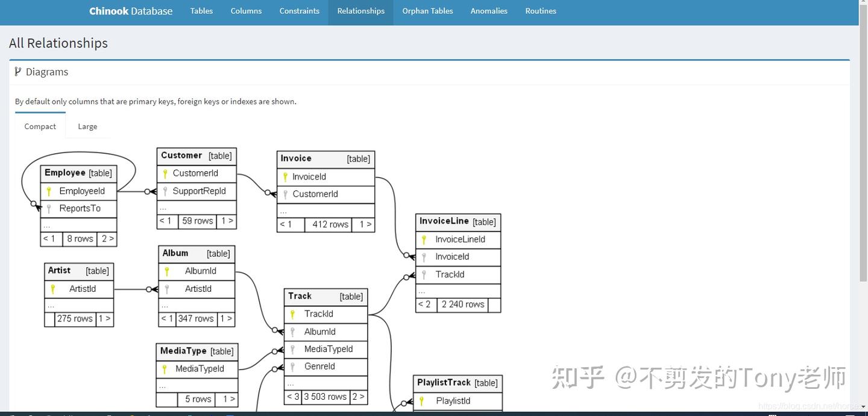Switch to the Large diagram tab
868x416 pixels.
click(87, 126)
